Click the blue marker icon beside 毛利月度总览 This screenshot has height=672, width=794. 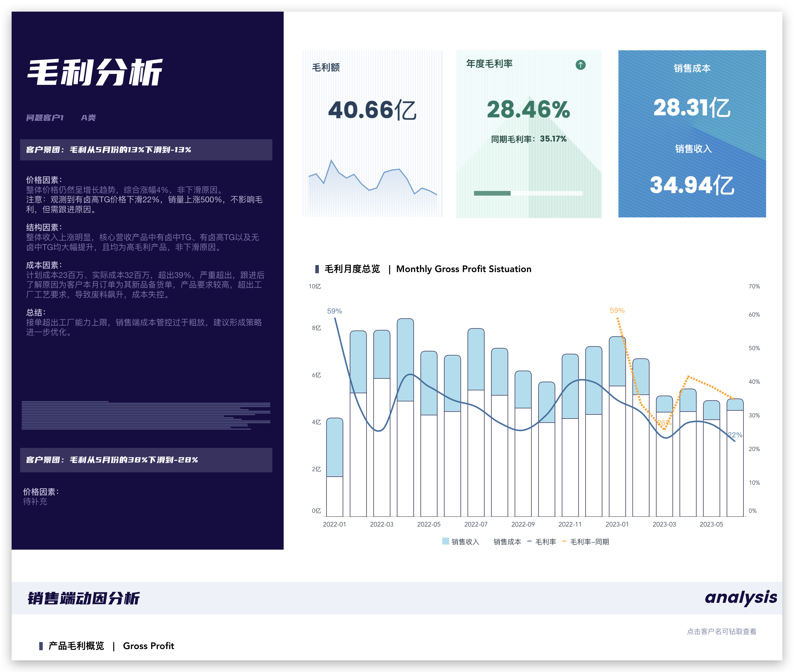pos(316,269)
